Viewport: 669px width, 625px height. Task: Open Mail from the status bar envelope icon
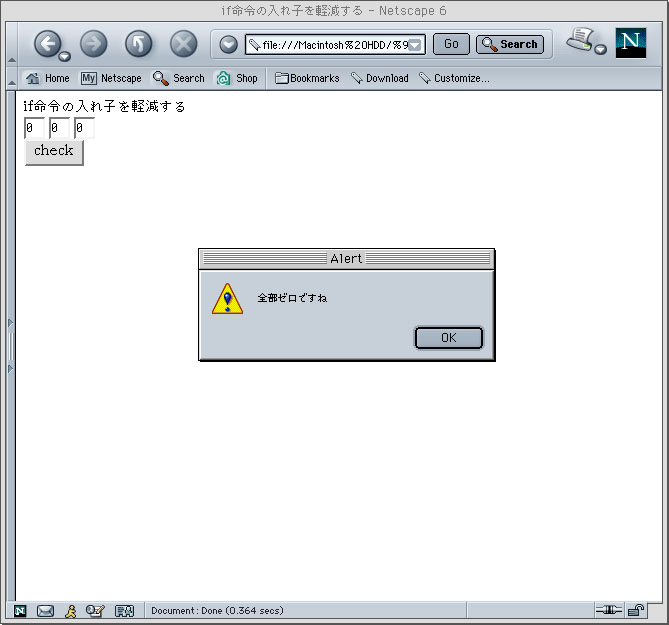(x=45, y=611)
